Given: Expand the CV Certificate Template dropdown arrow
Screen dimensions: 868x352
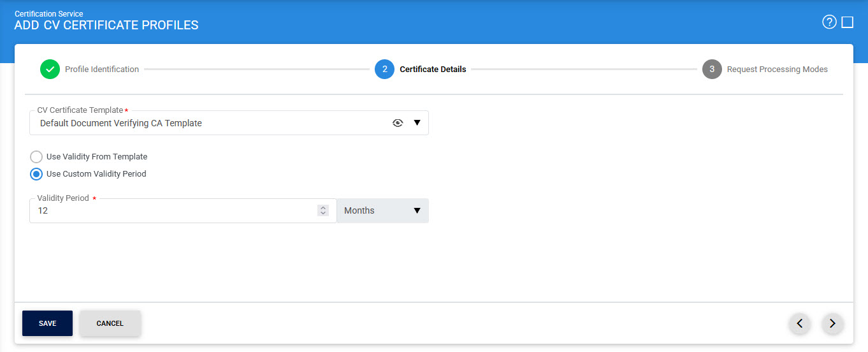Looking at the screenshot, I should pos(417,123).
